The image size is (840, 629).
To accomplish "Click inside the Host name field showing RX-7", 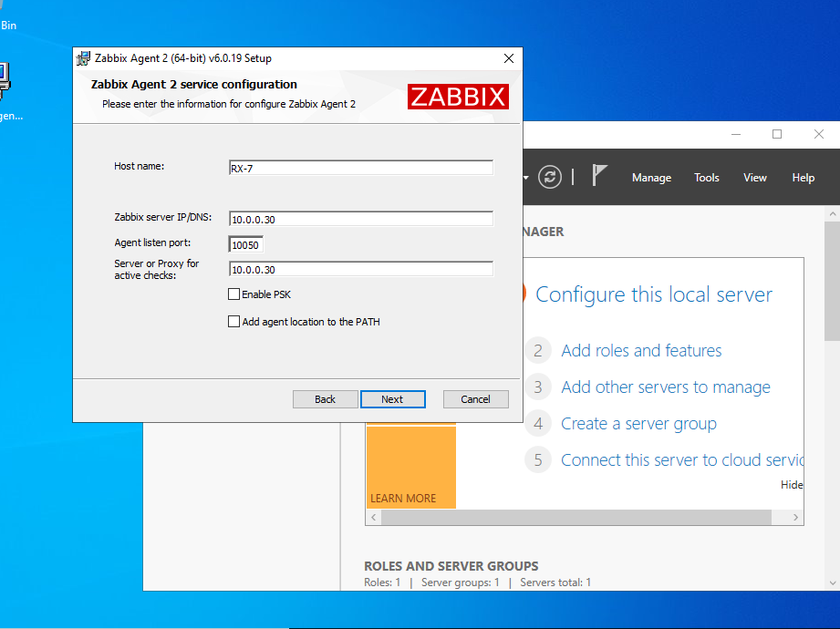I will [x=360, y=167].
